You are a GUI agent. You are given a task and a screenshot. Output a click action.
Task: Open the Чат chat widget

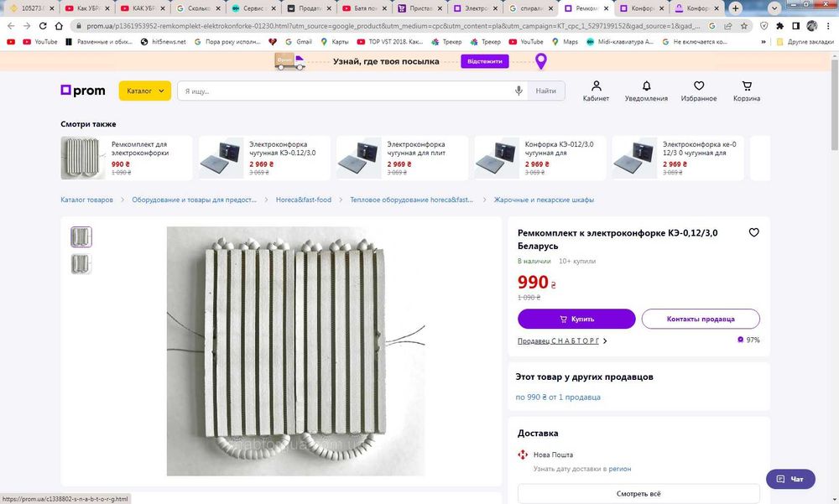[790, 480]
